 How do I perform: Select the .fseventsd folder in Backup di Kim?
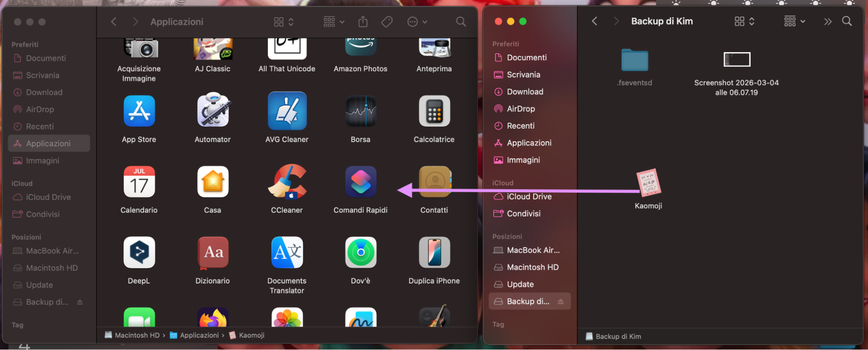pos(634,60)
